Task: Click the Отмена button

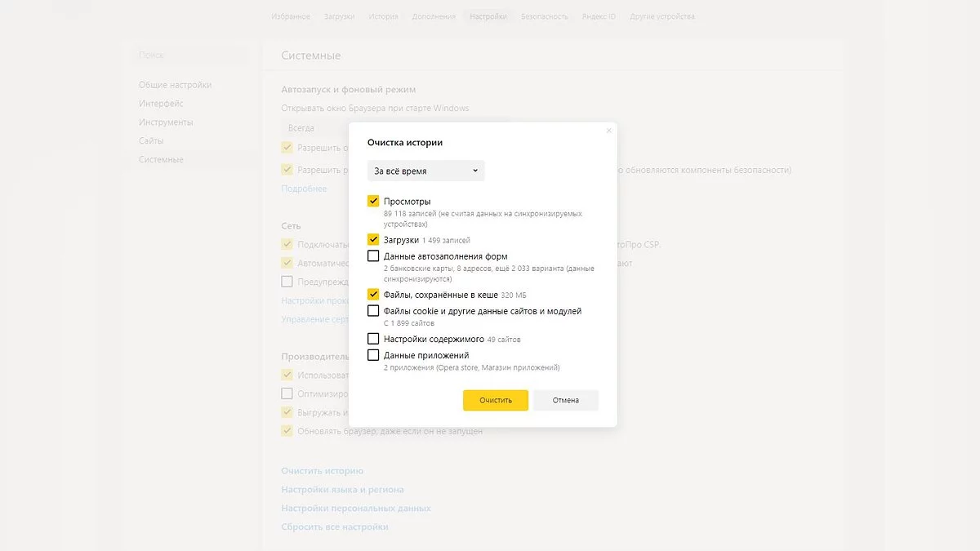Action: click(x=565, y=400)
